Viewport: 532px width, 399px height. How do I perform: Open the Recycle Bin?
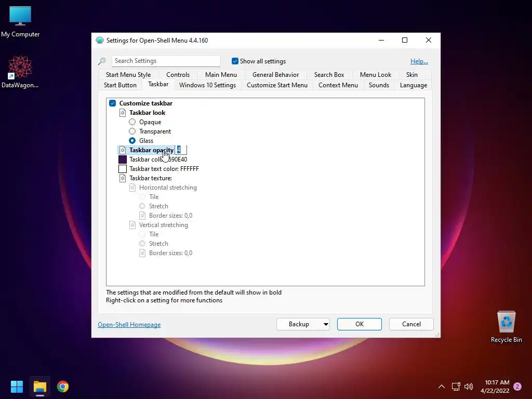click(506, 327)
